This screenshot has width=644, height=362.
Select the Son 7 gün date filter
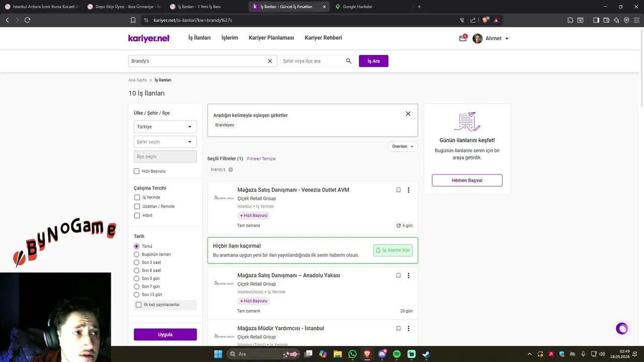click(136, 287)
